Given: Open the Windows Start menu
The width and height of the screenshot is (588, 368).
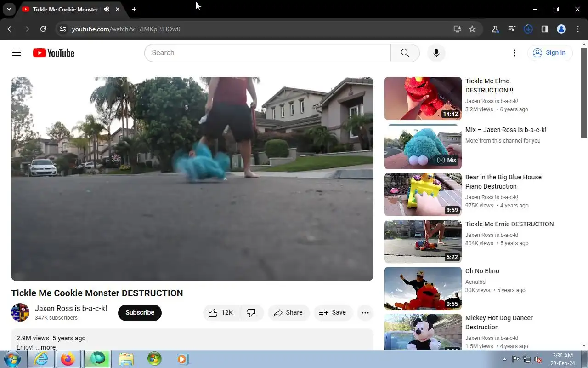Looking at the screenshot, I should (12, 359).
